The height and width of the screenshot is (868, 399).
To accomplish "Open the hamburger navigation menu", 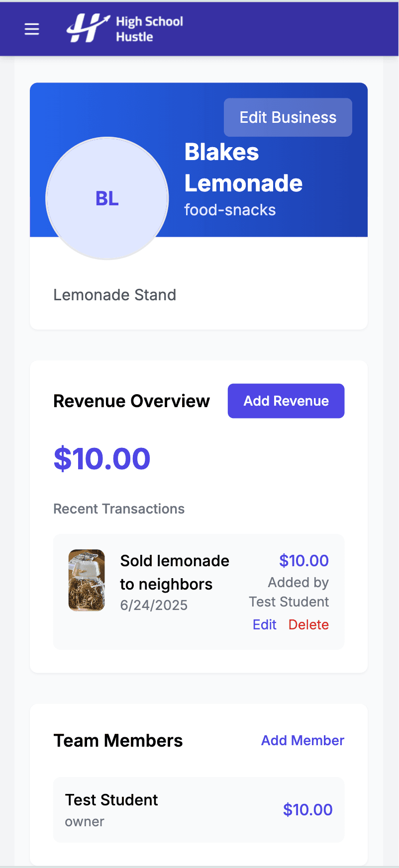I will [32, 29].
